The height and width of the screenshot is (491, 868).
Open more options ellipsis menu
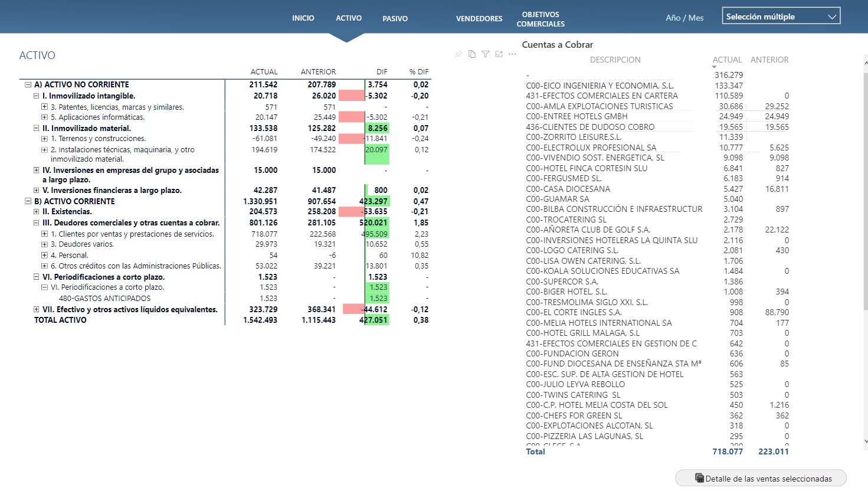pyautogui.click(x=512, y=54)
